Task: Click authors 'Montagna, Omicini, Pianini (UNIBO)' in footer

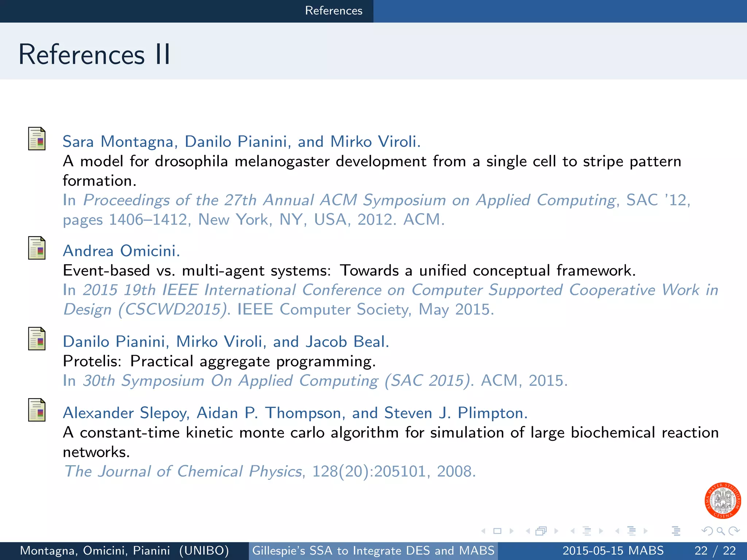Action: 124,551
